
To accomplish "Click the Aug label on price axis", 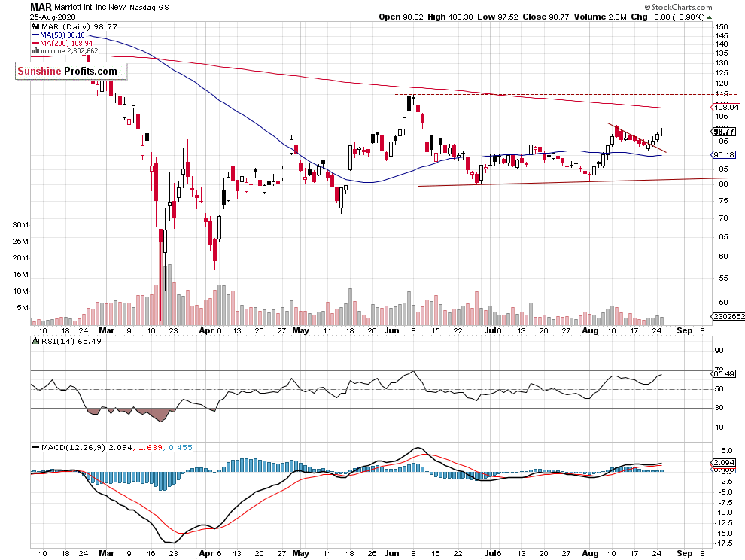I will 590,331.
